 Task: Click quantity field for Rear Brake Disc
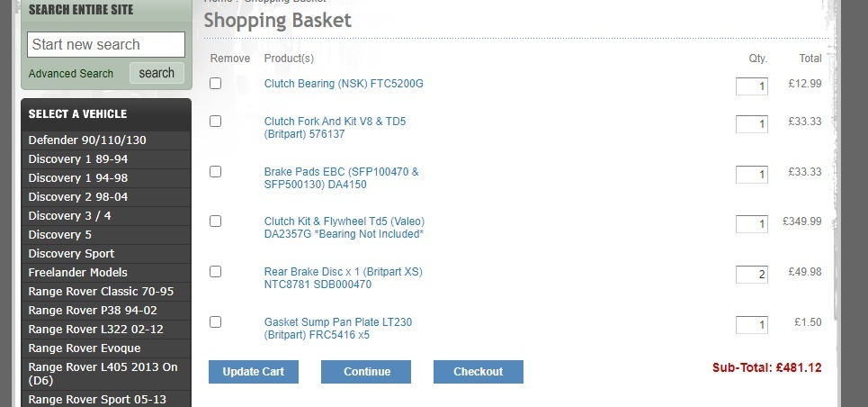(x=751, y=274)
